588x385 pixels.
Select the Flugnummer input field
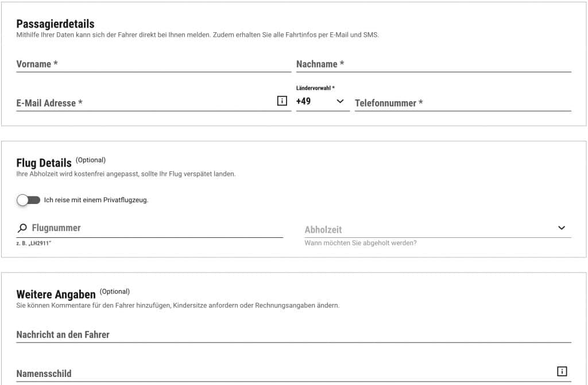click(144, 228)
